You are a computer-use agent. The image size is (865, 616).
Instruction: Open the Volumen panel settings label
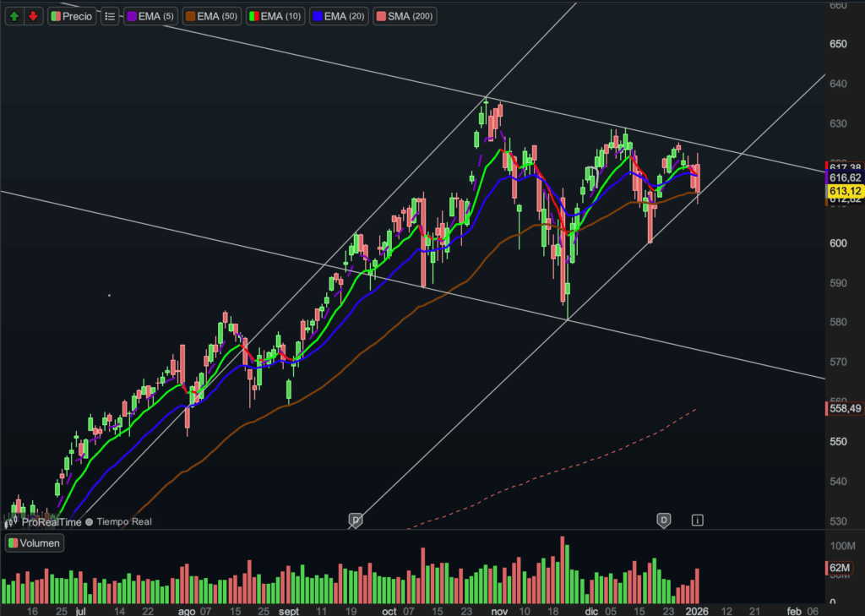coord(35,543)
